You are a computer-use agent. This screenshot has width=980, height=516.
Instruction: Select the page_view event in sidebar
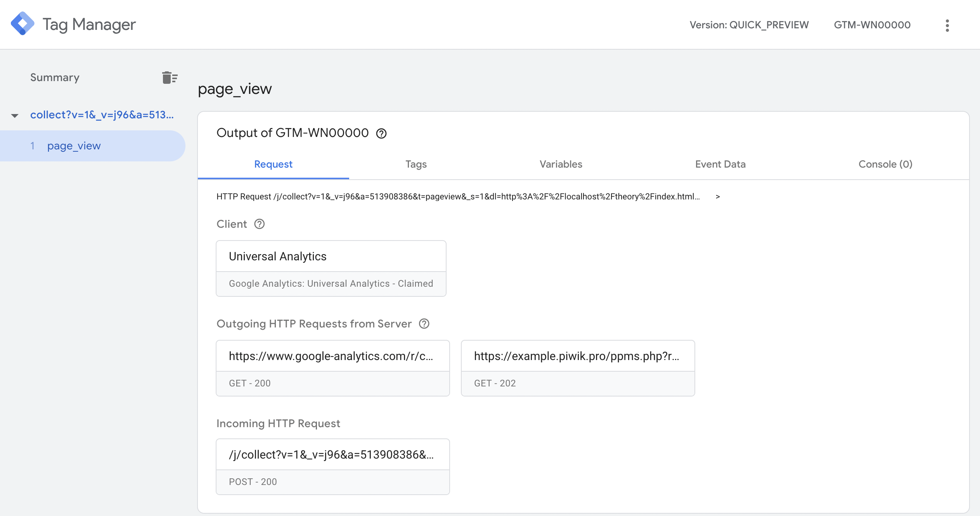(92, 146)
